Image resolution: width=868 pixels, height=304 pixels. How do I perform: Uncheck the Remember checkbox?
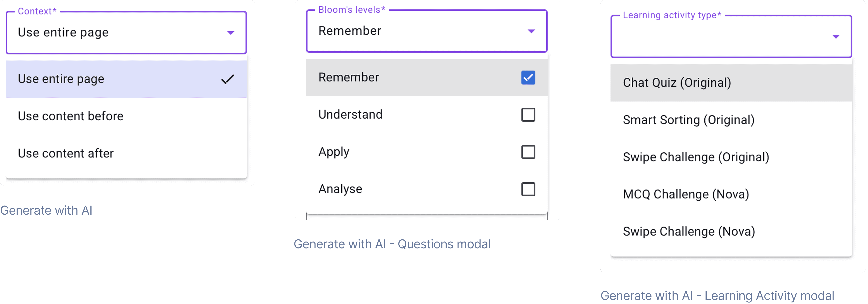coord(528,77)
